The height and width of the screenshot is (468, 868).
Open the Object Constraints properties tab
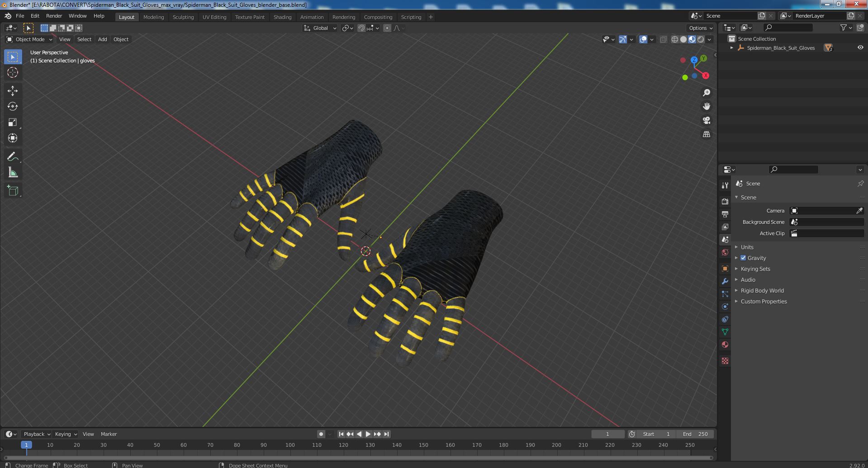pos(725,319)
